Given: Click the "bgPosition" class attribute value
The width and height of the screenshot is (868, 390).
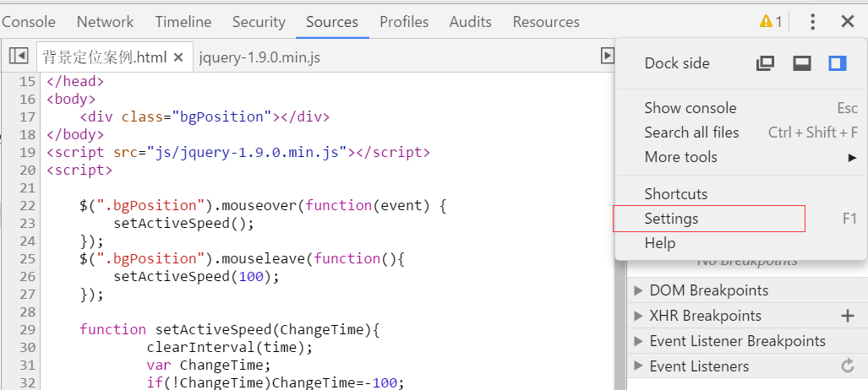Looking at the screenshot, I should pos(221,116).
